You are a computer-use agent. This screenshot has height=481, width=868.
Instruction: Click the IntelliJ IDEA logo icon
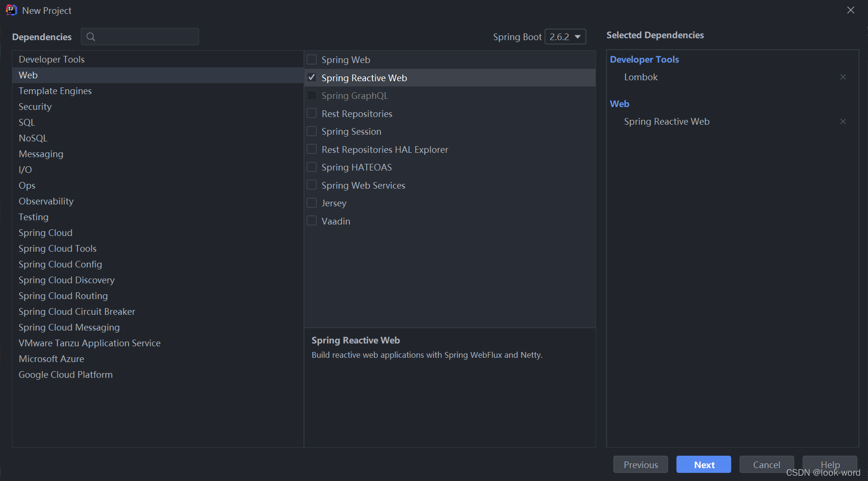tap(11, 10)
